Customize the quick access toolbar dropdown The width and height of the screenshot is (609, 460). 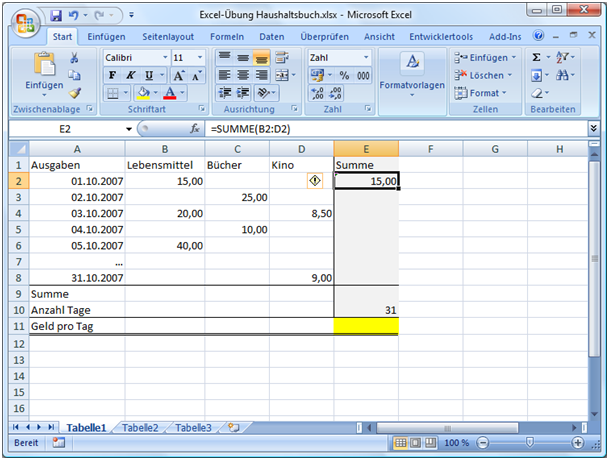click(131, 16)
